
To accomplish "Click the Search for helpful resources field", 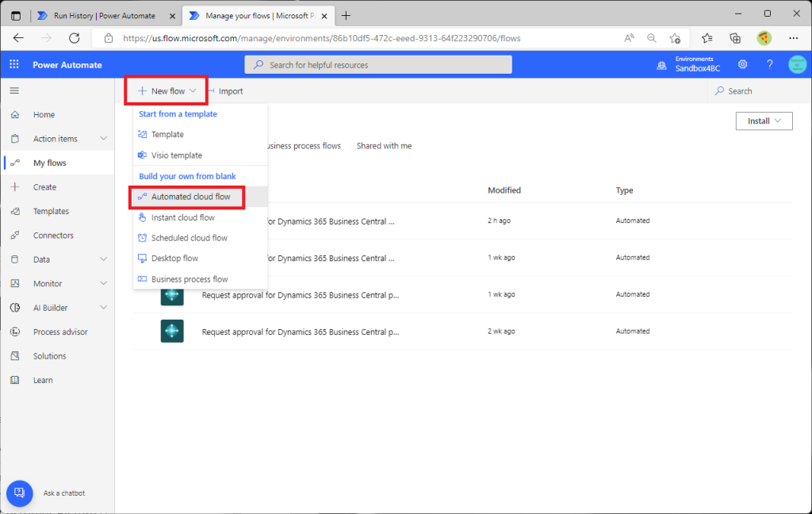I will [x=378, y=65].
